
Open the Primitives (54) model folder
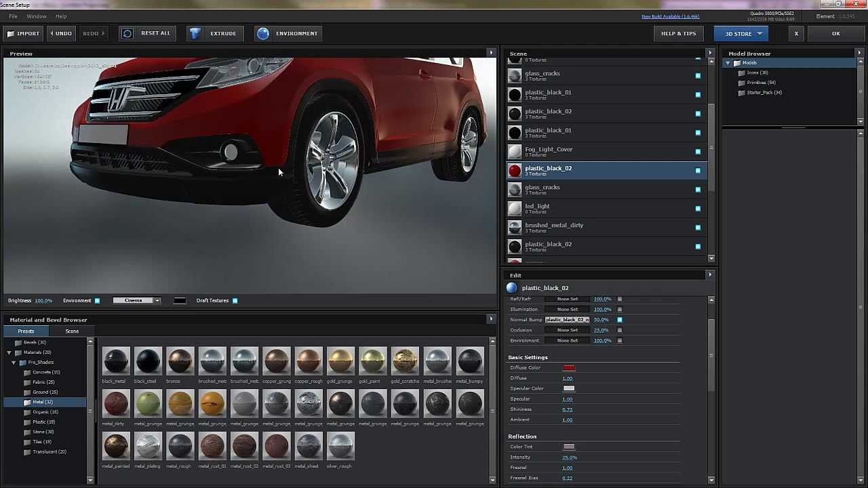point(761,83)
